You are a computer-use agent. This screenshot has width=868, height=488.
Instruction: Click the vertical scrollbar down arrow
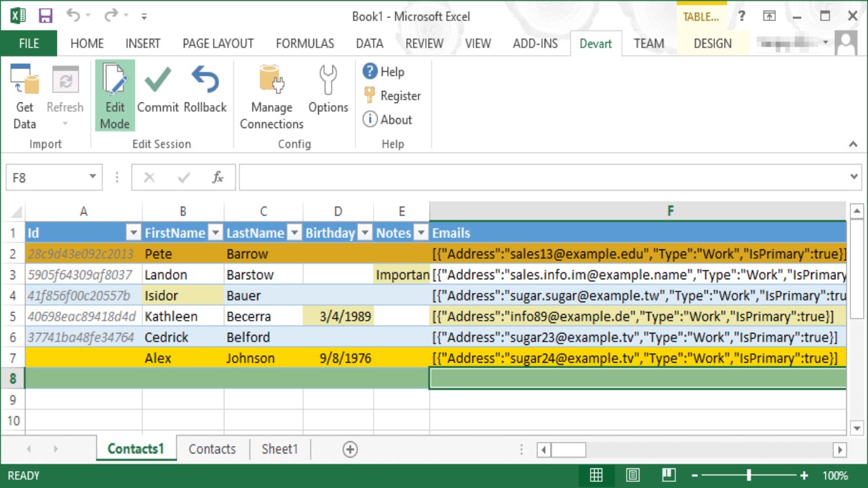point(856,428)
